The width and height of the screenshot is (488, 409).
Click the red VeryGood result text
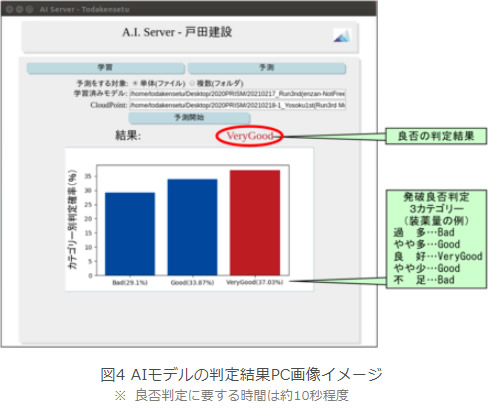click(250, 136)
